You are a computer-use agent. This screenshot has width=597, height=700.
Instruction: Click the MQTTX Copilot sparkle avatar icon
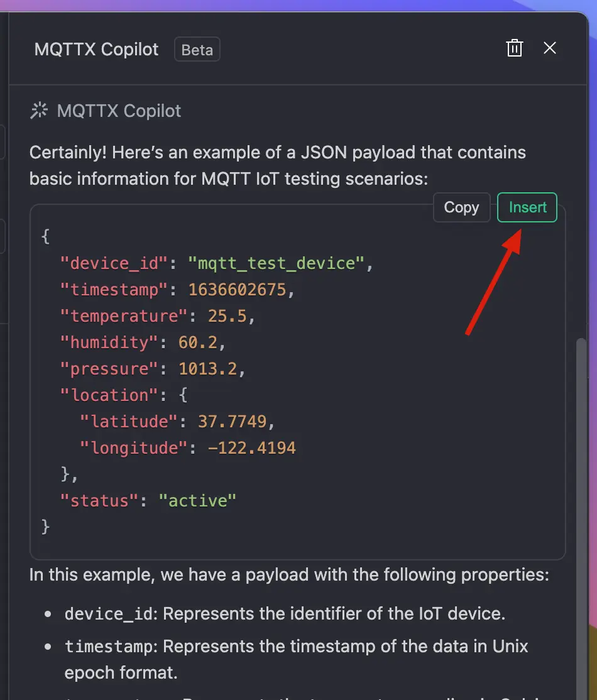pos(38,109)
